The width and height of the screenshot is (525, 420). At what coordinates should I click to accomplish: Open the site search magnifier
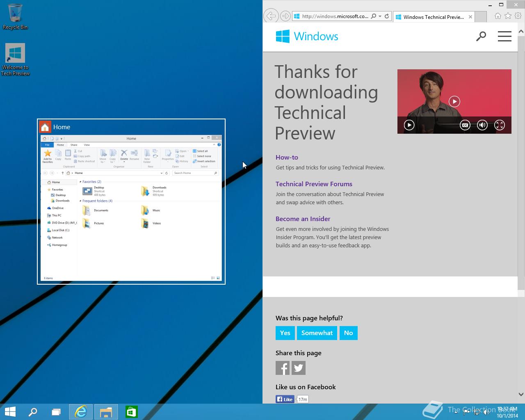tap(481, 36)
